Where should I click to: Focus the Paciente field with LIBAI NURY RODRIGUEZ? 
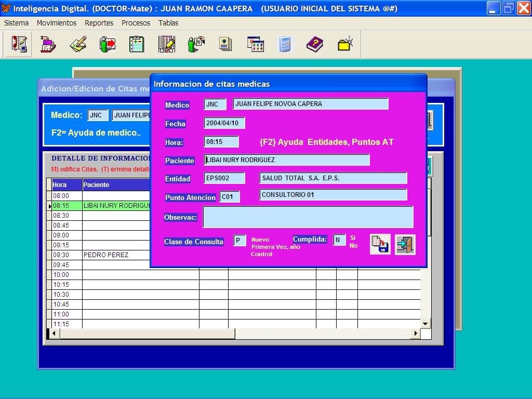(287, 160)
